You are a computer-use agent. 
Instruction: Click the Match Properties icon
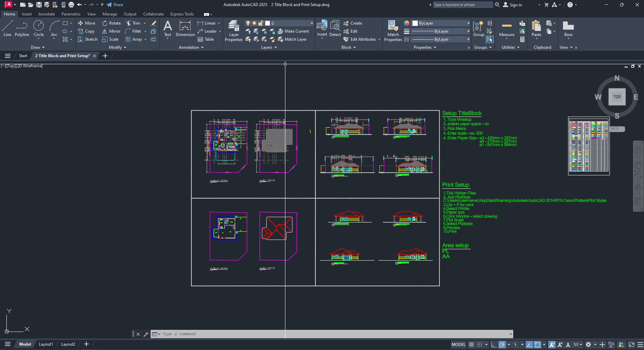(x=393, y=30)
